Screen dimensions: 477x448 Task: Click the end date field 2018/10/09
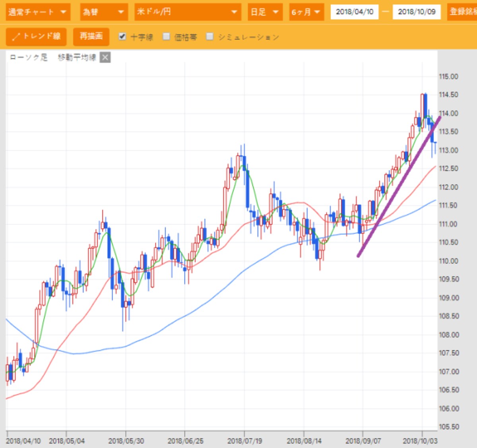pos(417,12)
